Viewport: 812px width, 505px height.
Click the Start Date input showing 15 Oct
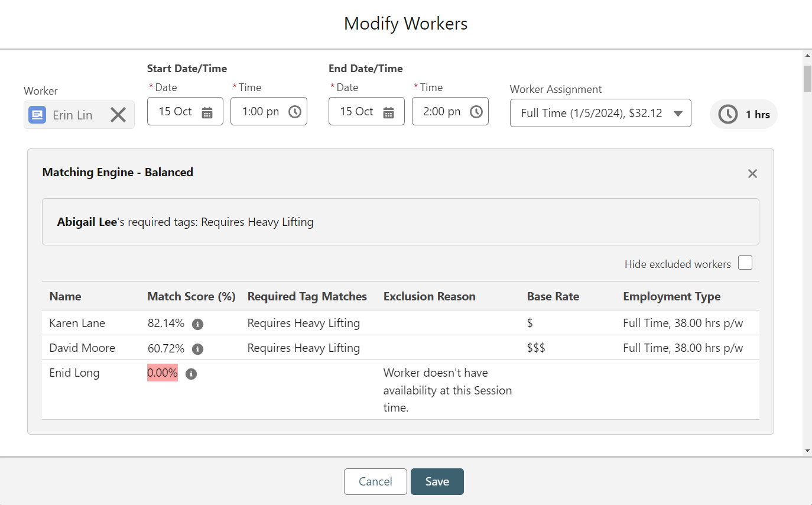[177, 111]
